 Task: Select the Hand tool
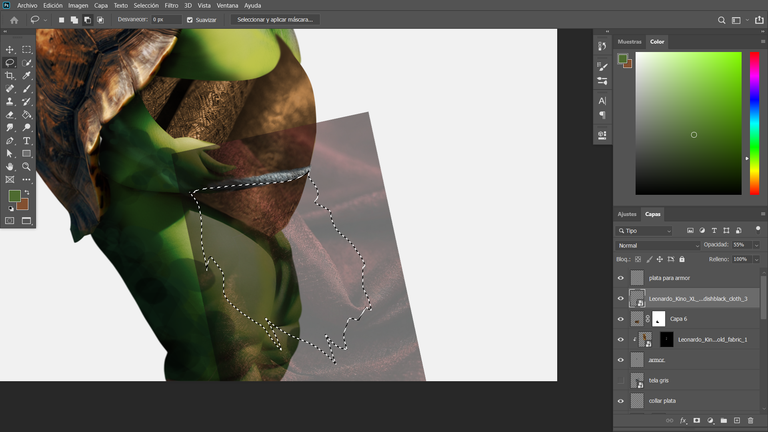point(9,167)
